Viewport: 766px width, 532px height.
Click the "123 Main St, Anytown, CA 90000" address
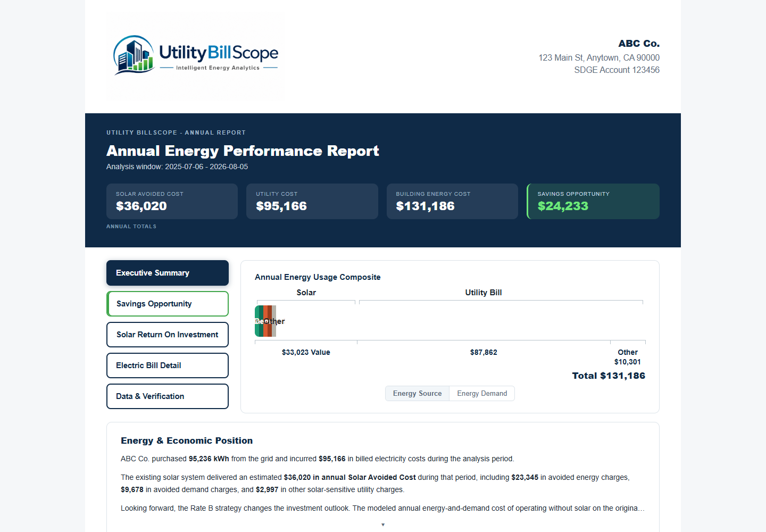pos(599,57)
